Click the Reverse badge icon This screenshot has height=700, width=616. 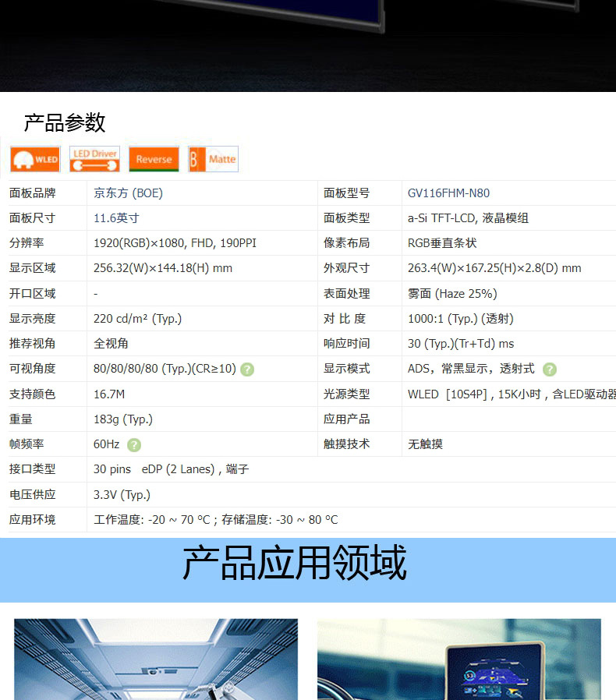154,159
